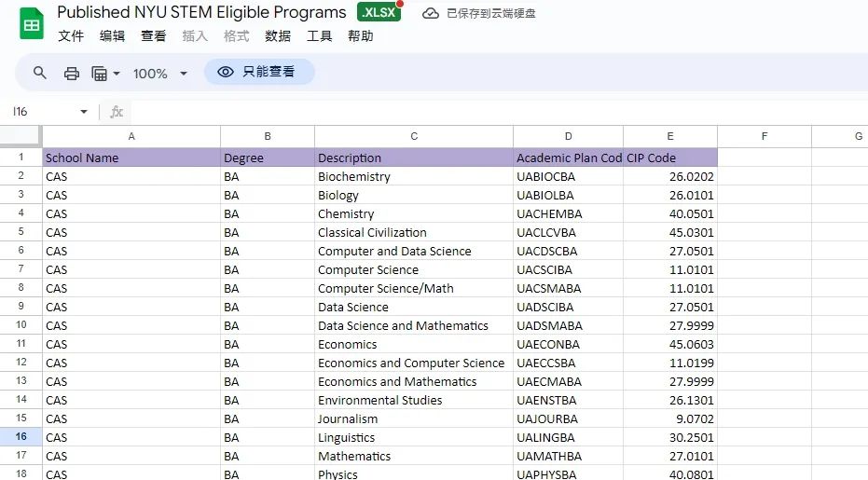The image size is (868, 480).
Task: Click the Classical Civilization cell
Action: click(x=414, y=232)
